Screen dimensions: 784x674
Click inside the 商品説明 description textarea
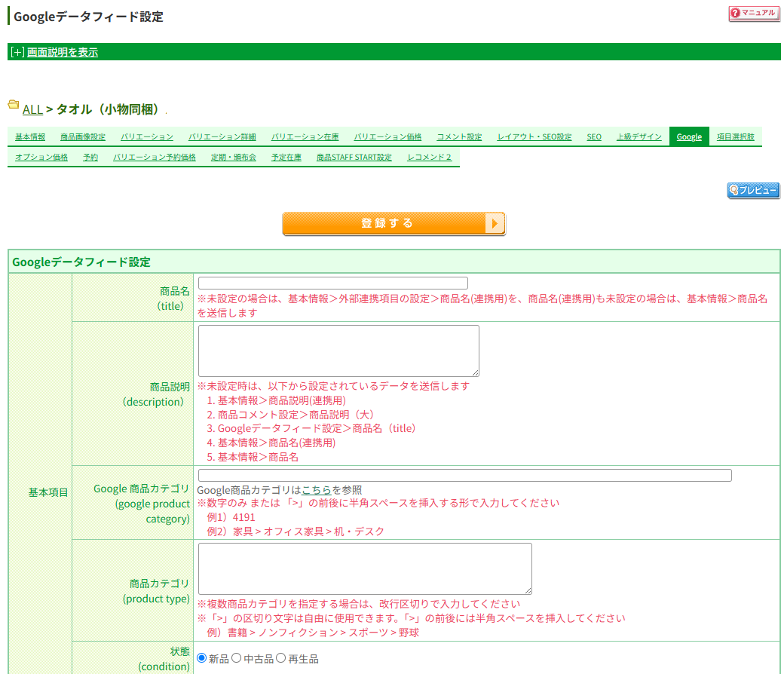pyautogui.click(x=338, y=350)
